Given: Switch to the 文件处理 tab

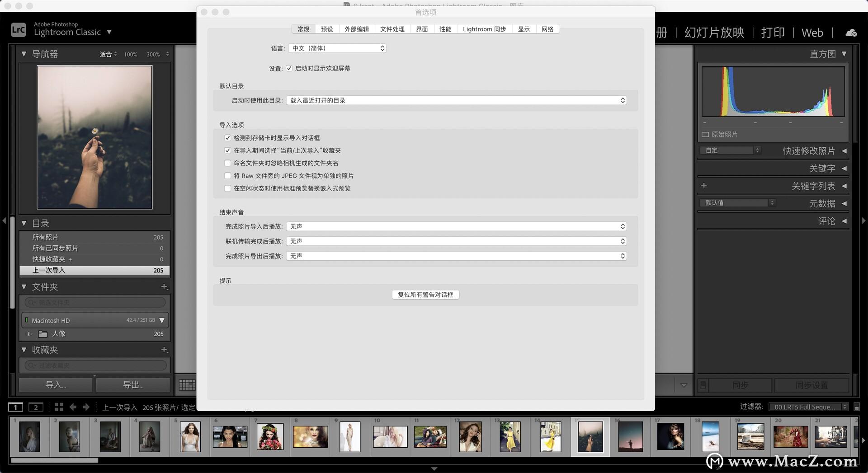Looking at the screenshot, I should (392, 29).
